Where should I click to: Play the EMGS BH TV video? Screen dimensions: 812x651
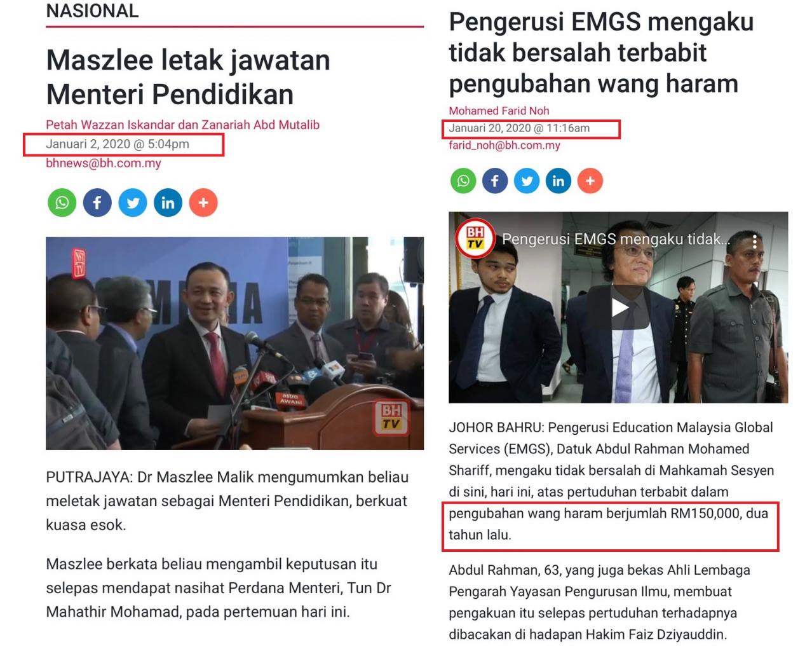[x=619, y=308]
